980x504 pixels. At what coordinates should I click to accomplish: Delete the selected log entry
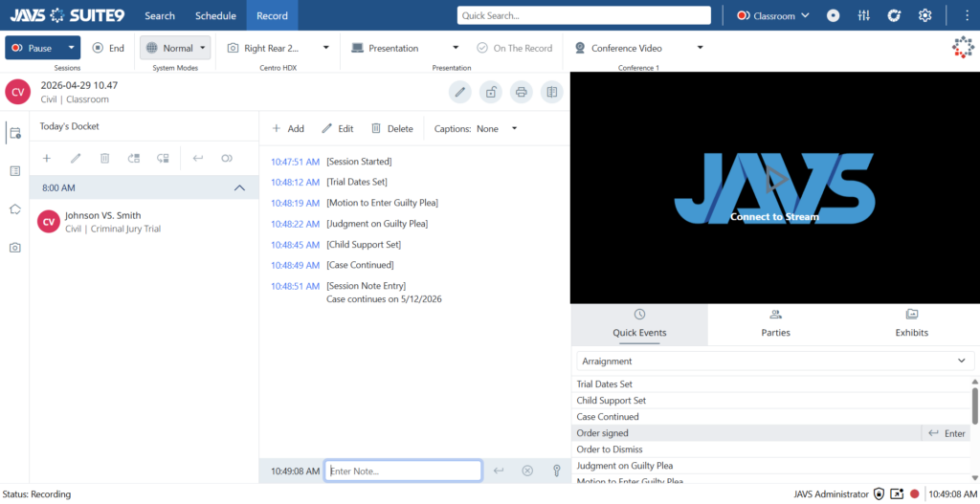click(392, 129)
